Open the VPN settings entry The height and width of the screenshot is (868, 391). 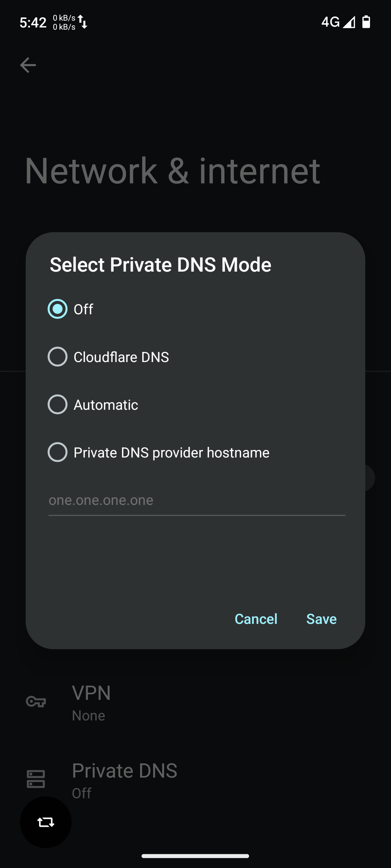tap(91, 702)
